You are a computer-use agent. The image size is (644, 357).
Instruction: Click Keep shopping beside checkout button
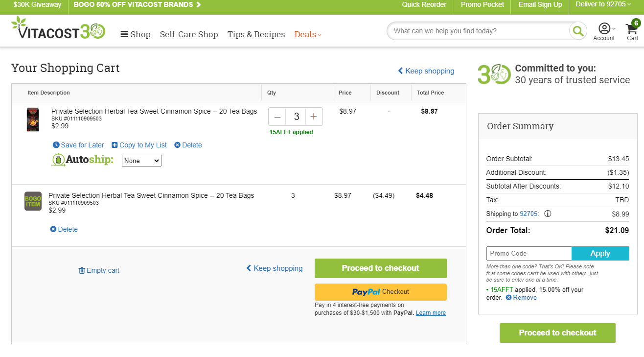[x=275, y=268]
